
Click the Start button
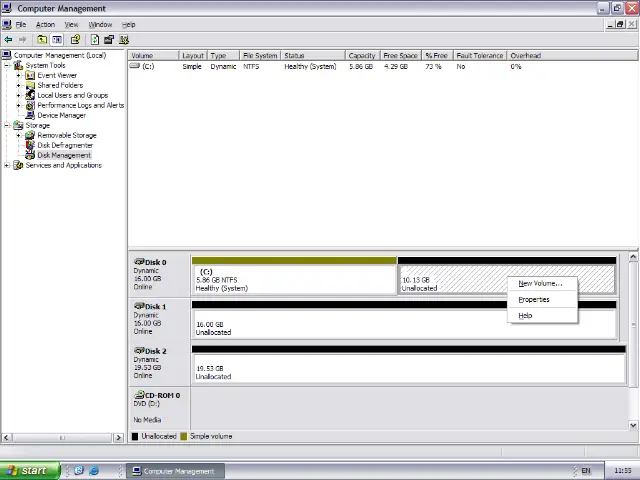pos(27,471)
